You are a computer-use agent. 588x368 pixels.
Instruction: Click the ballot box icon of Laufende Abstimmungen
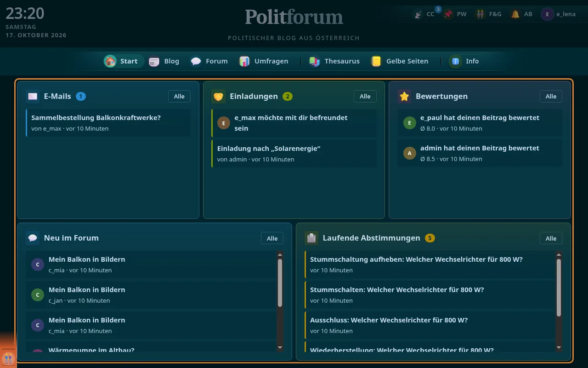311,238
